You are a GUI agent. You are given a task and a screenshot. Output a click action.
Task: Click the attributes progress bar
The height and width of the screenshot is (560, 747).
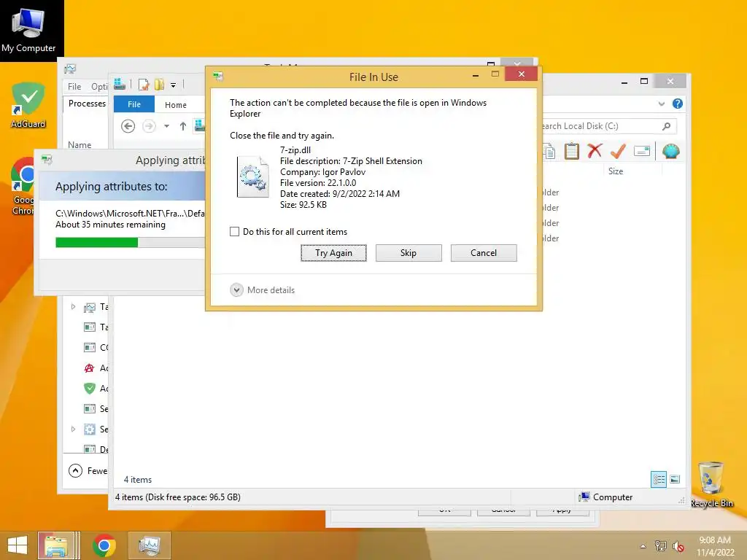point(130,242)
